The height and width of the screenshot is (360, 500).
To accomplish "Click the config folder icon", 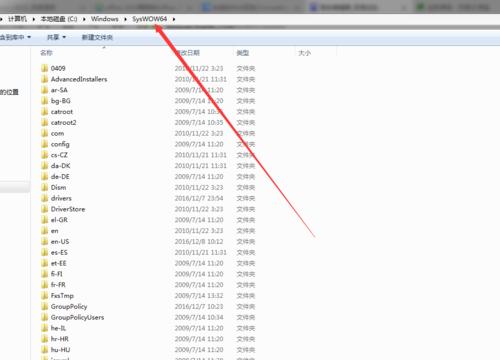I will coord(44,144).
